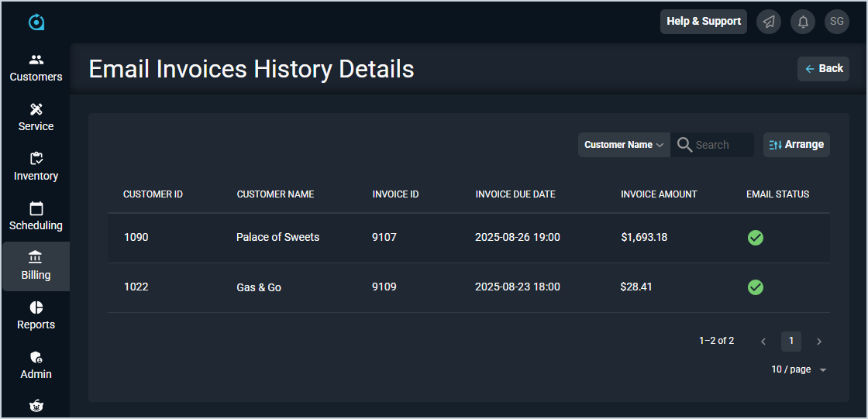Navigate to Scheduling
Screen dimensions: 868x419
coord(36,217)
